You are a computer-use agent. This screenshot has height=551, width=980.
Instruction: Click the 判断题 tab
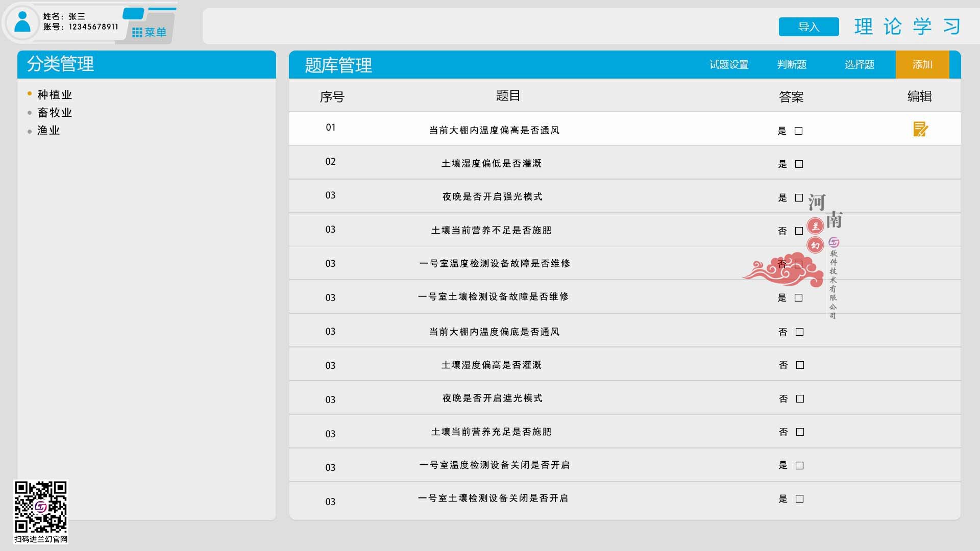click(x=791, y=65)
